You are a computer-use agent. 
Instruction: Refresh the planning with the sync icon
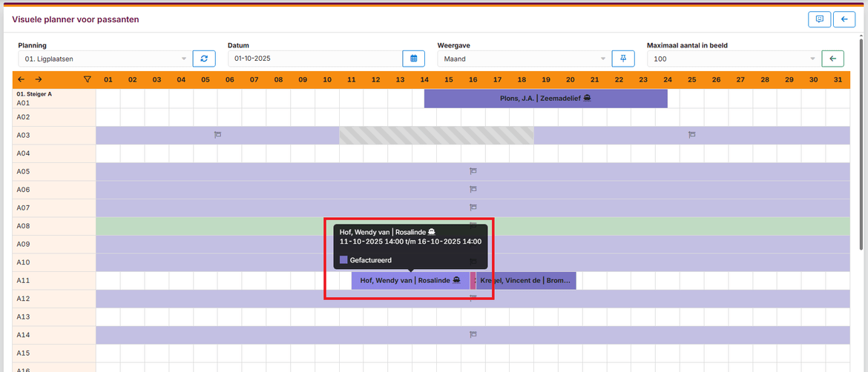coord(204,59)
